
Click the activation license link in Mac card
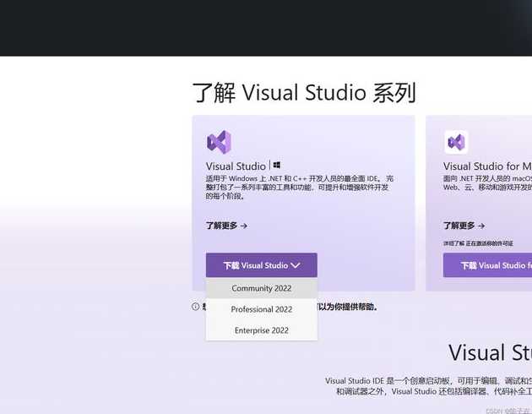coord(478,243)
